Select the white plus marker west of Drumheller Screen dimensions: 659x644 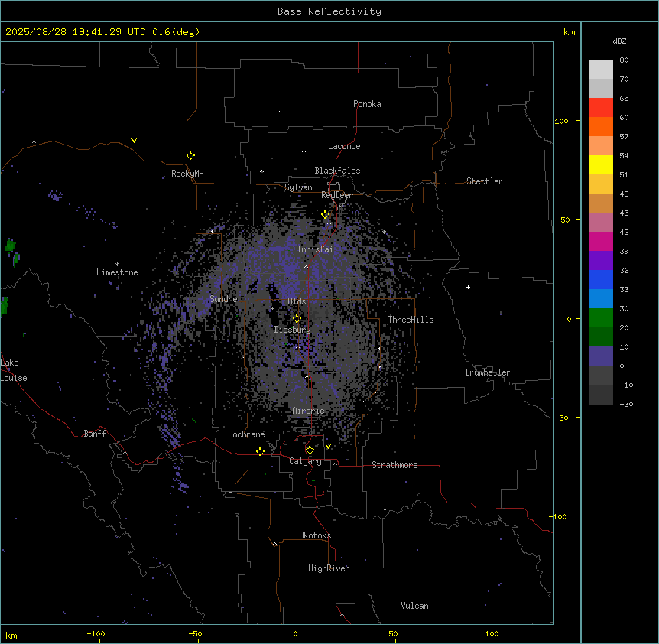click(468, 287)
